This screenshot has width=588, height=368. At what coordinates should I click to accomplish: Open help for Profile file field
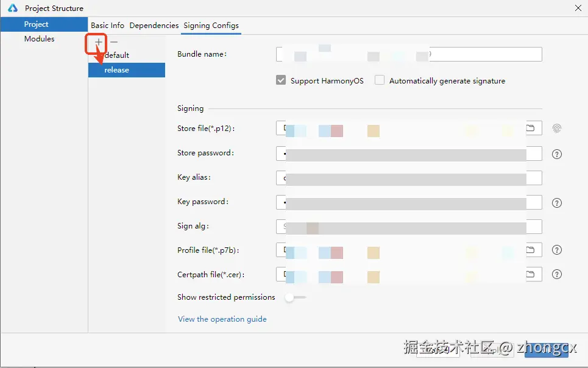pos(556,250)
